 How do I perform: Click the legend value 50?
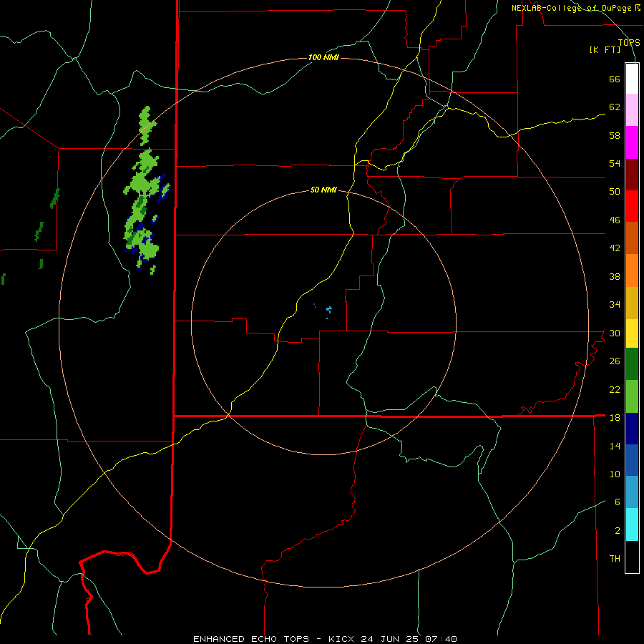tap(615, 191)
